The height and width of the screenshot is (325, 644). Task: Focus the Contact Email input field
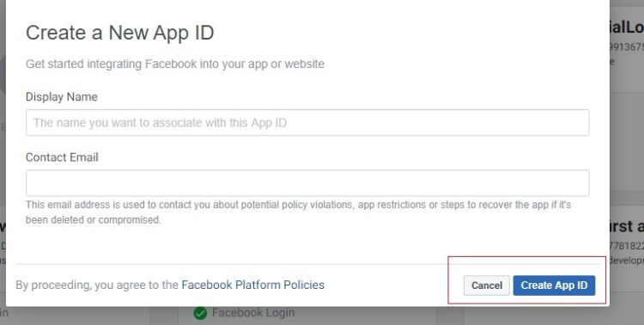pos(307,183)
